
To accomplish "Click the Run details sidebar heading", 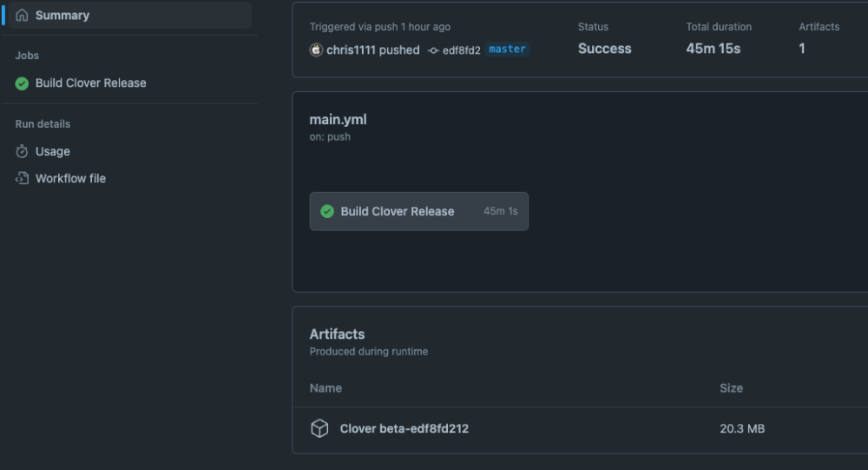I will coord(43,124).
